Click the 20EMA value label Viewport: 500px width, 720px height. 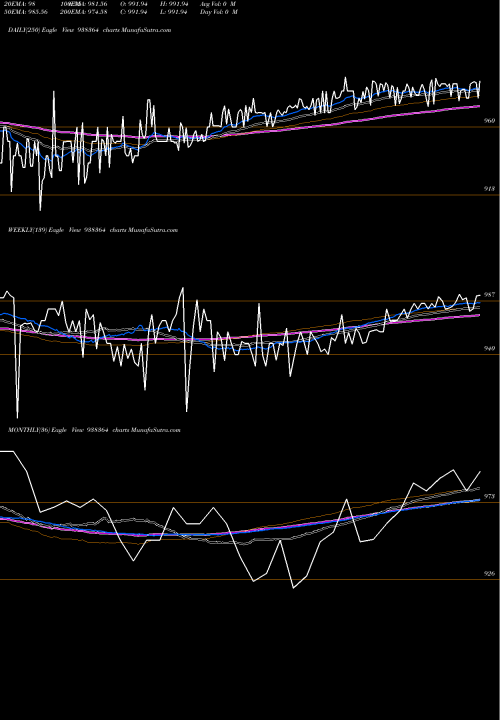19,4
